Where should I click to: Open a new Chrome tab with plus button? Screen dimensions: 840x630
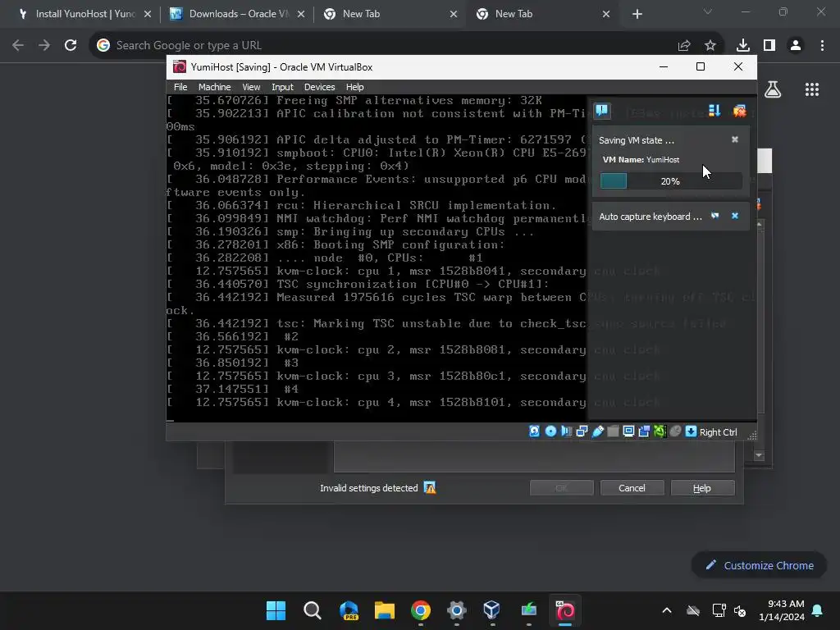click(x=637, y=14)
